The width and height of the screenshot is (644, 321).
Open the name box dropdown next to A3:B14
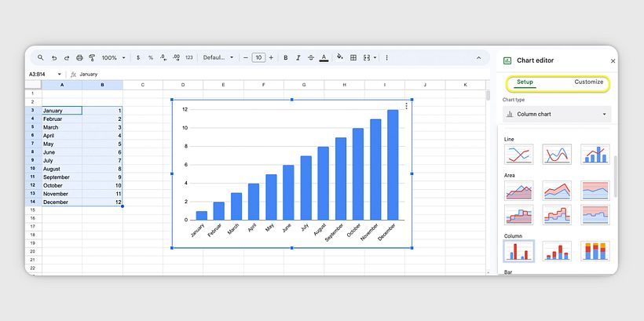[x=59, y=75]
